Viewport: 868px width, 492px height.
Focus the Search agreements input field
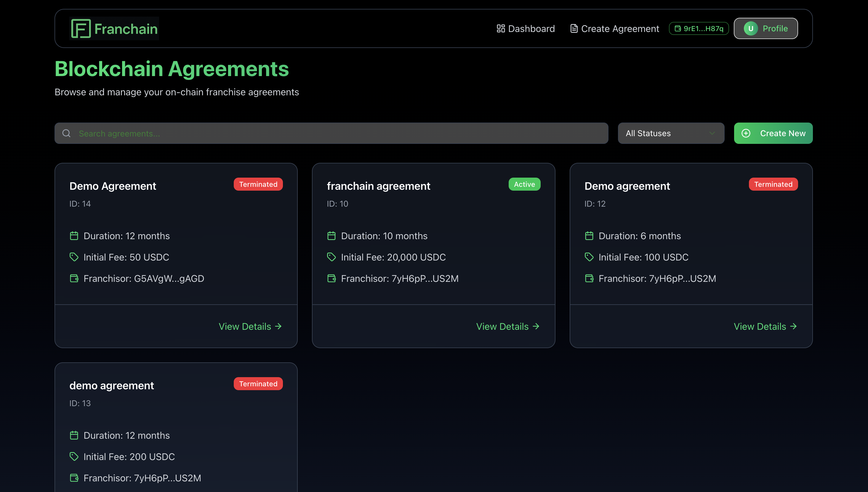(x=331, y=133)
